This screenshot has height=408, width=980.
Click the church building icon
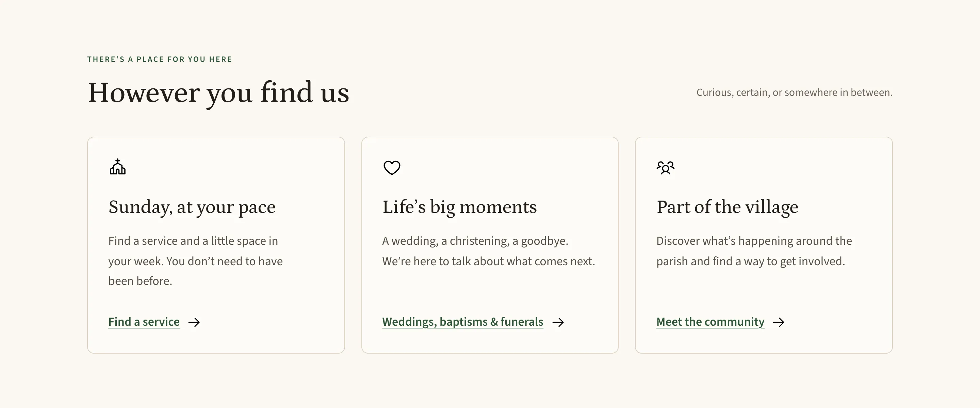tap(117, 167)
